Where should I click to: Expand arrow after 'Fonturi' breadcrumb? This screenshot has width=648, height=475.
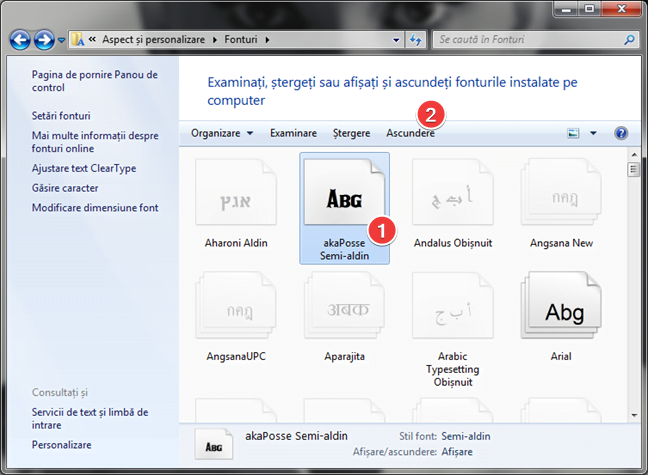coord(267,40)
